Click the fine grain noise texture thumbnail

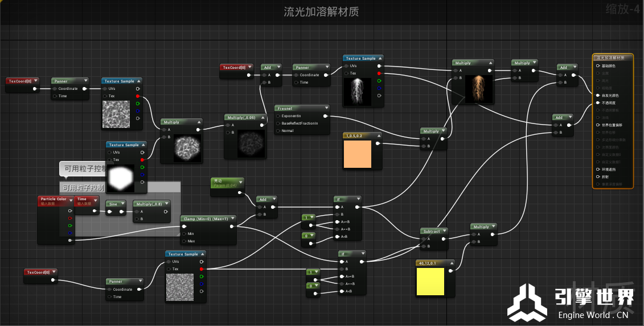[180, 287]
